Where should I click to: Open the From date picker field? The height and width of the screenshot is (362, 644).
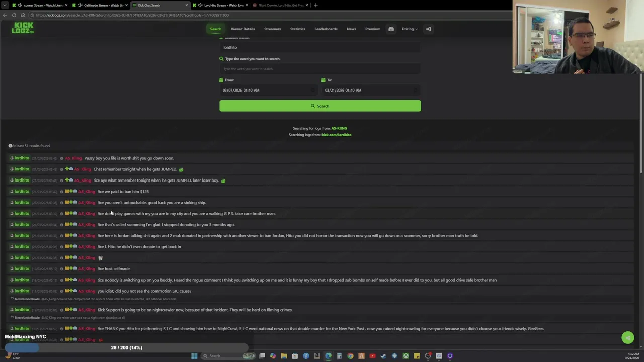tap(269, 90)
